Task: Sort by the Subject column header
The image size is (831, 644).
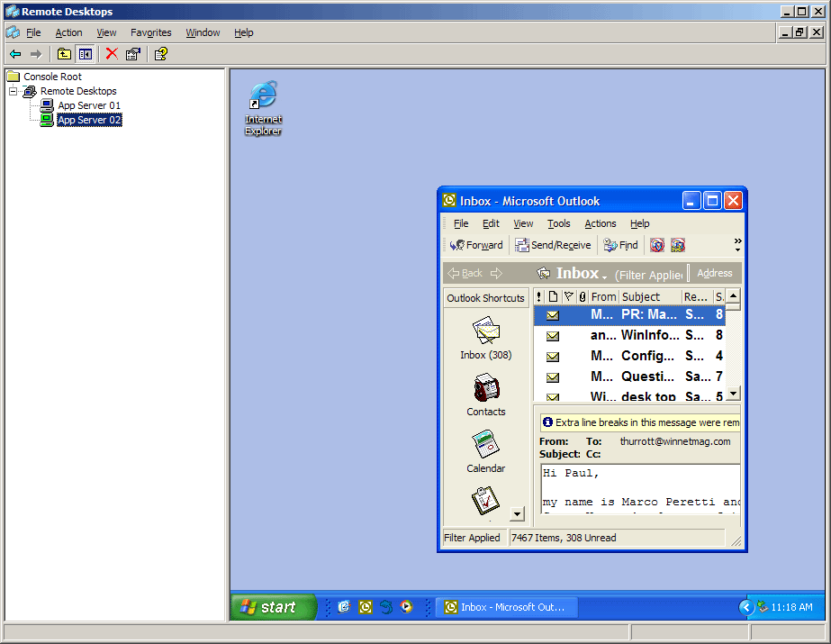Action: click(x=650, y=297)
